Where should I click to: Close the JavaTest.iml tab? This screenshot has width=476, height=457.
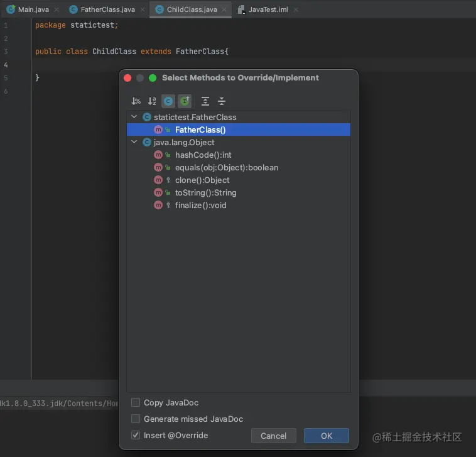click(296, 9)
